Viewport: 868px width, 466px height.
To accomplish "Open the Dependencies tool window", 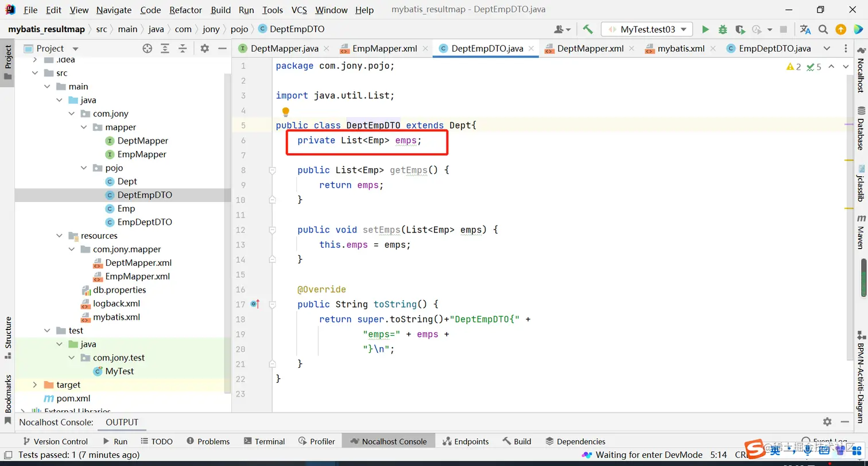I will pyautogui.click(x=574, y=441).
